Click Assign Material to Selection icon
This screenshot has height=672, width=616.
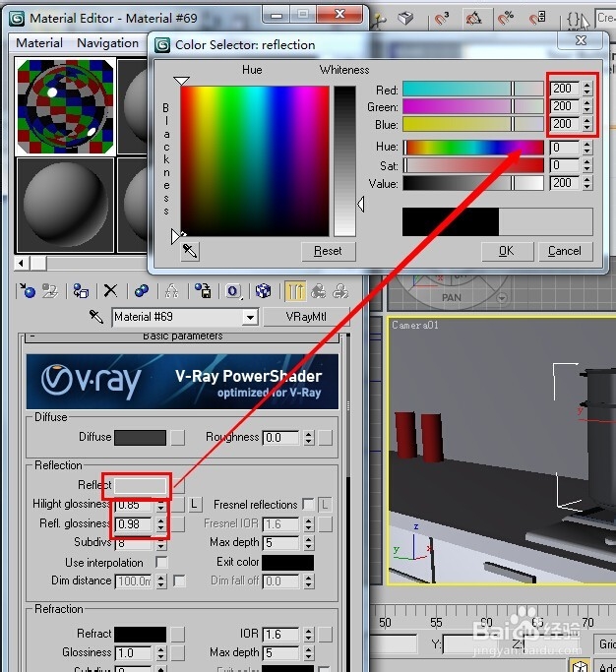[81, 291]
